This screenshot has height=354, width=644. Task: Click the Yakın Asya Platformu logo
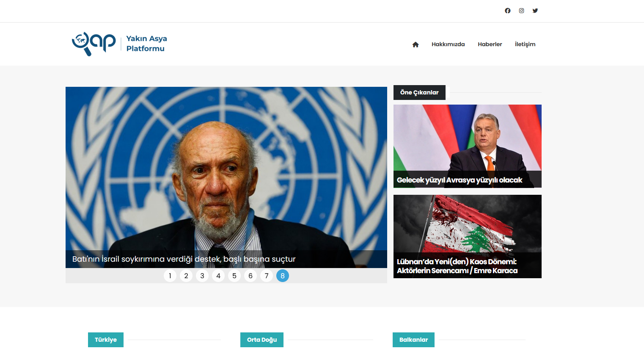[x=119, y=44]
